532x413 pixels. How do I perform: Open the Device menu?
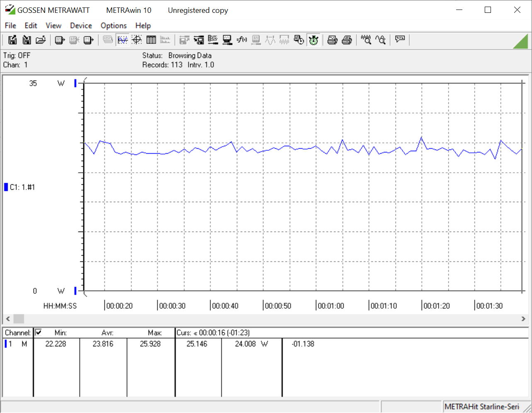81,25
